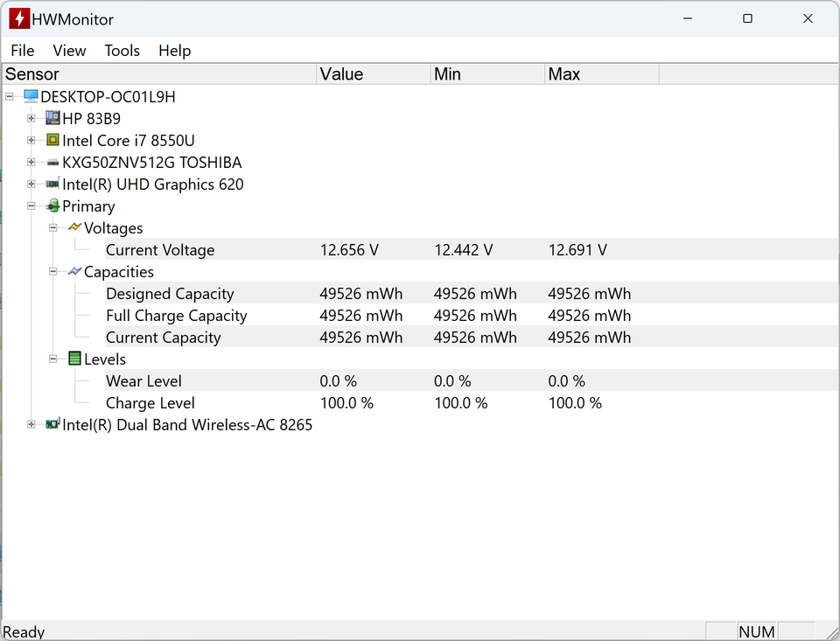This screenshot has height=641, width=840.
Task: Select the Current Voltage row
Action: pyautogui.click(x=160, y=250)
